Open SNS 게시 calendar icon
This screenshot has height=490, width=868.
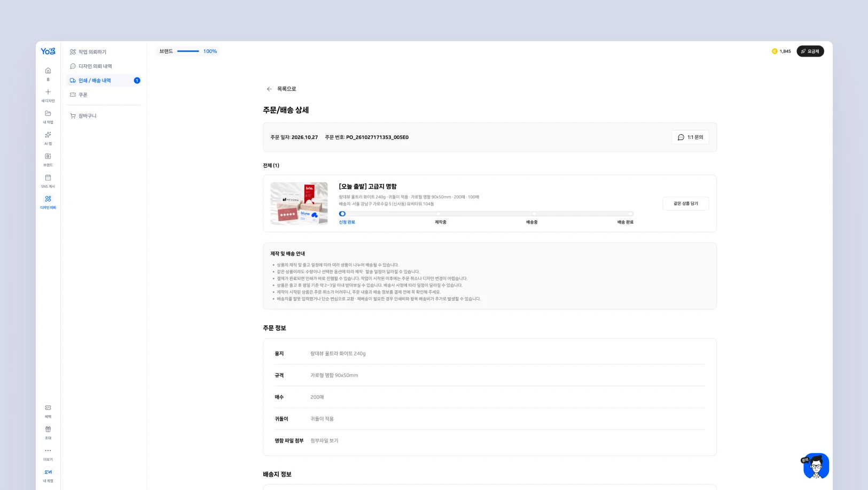(x=48, y=177)
